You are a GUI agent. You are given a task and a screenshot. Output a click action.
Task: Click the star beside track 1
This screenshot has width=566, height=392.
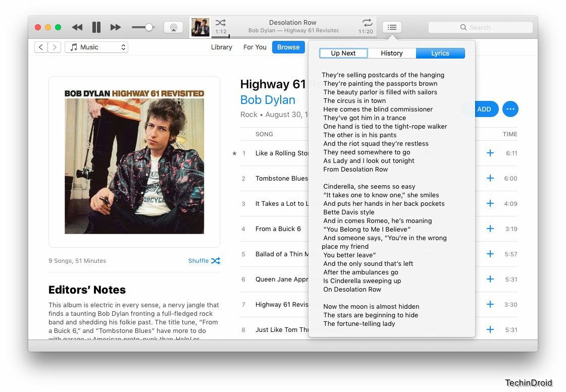coord(234,153)
